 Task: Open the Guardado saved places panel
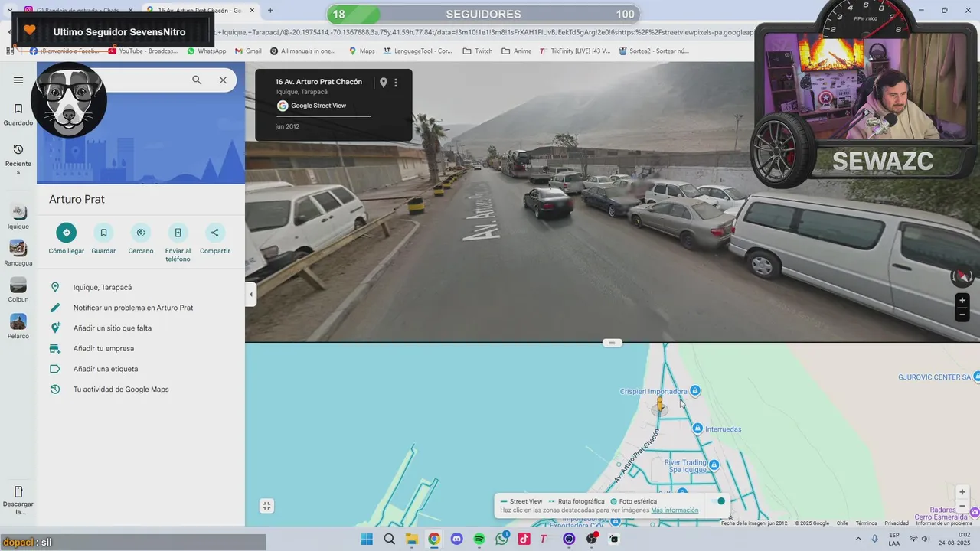pyautogui.click(x=18, y=114)
